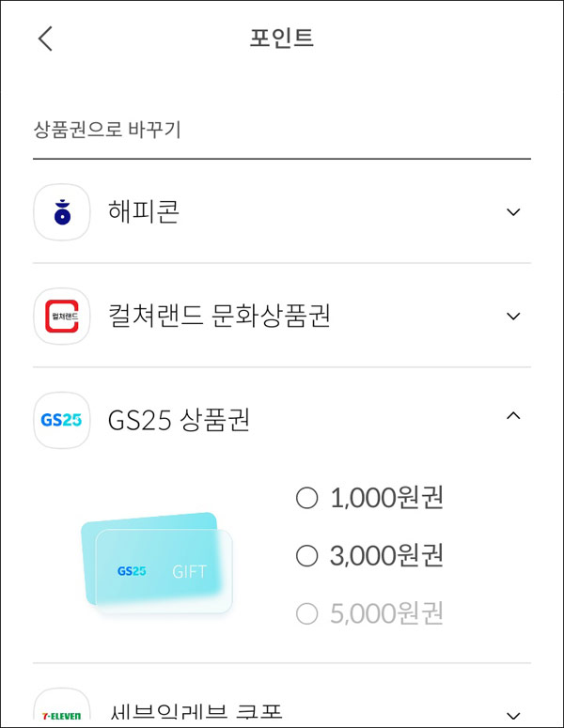Open the 컬쳐랜드 문화상품권 list item
The height and width of the screenshot is (728, 564).
(282, 317)
